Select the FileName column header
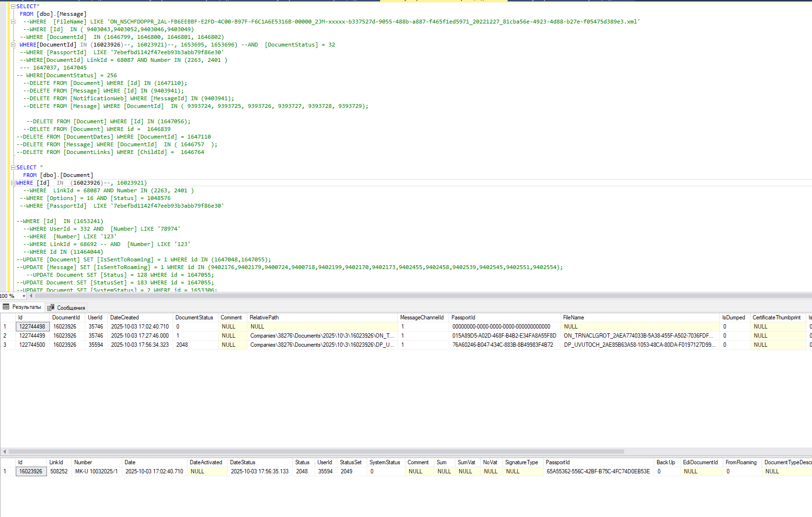 tap(640, 317)
